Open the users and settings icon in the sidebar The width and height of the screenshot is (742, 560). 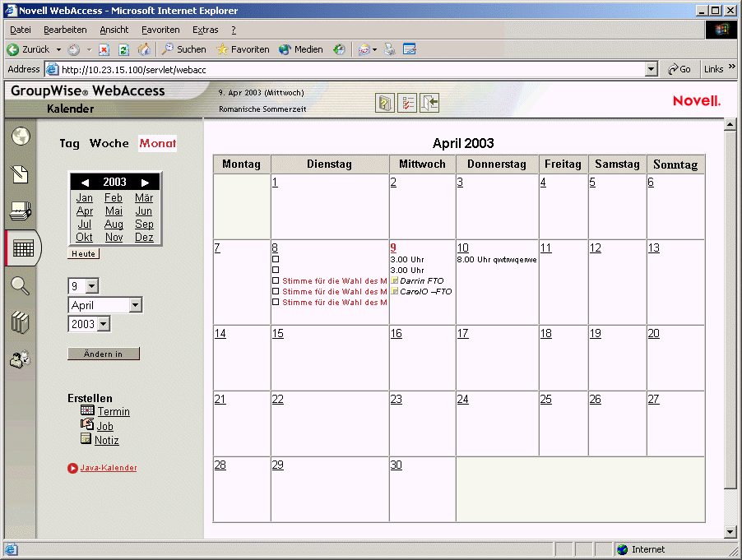(x=20, y=359)
